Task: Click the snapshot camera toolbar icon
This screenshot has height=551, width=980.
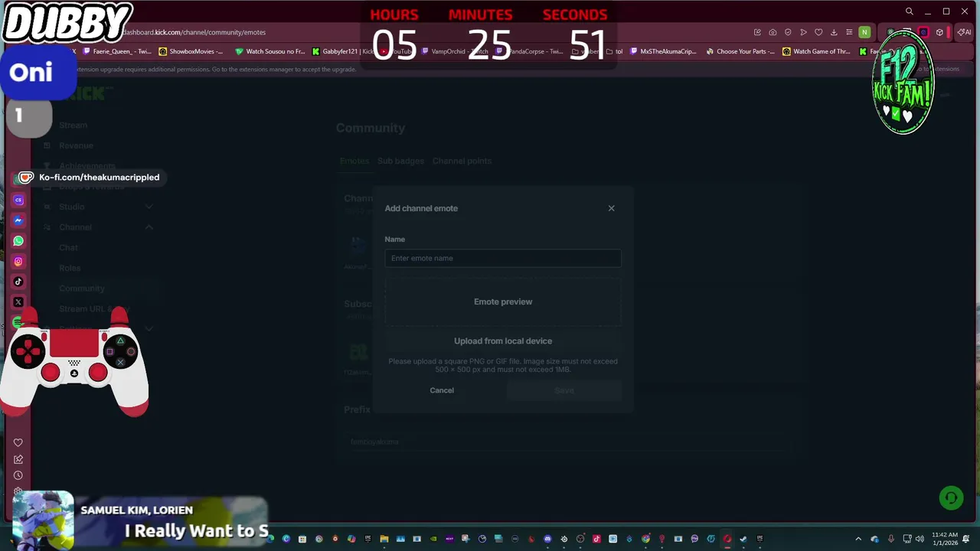Action: [x=773, y=32]
